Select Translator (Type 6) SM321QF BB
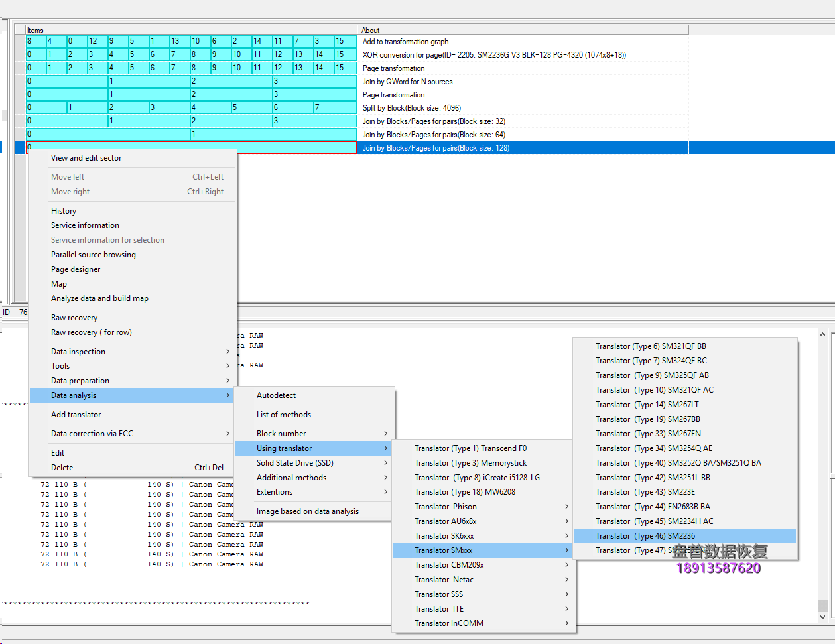Viewport: 835px width, 644px height. tap(651, 346)
